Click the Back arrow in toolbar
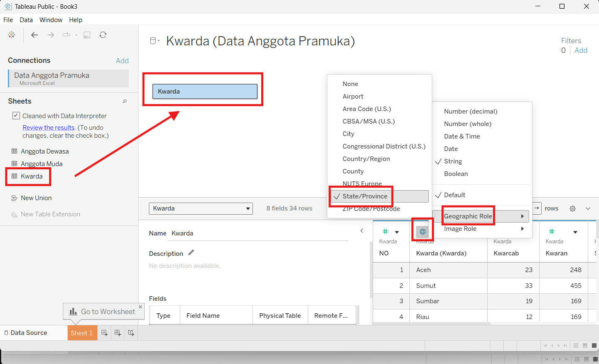The width and height of the screenshot is (599, 364). coord(35,35)
